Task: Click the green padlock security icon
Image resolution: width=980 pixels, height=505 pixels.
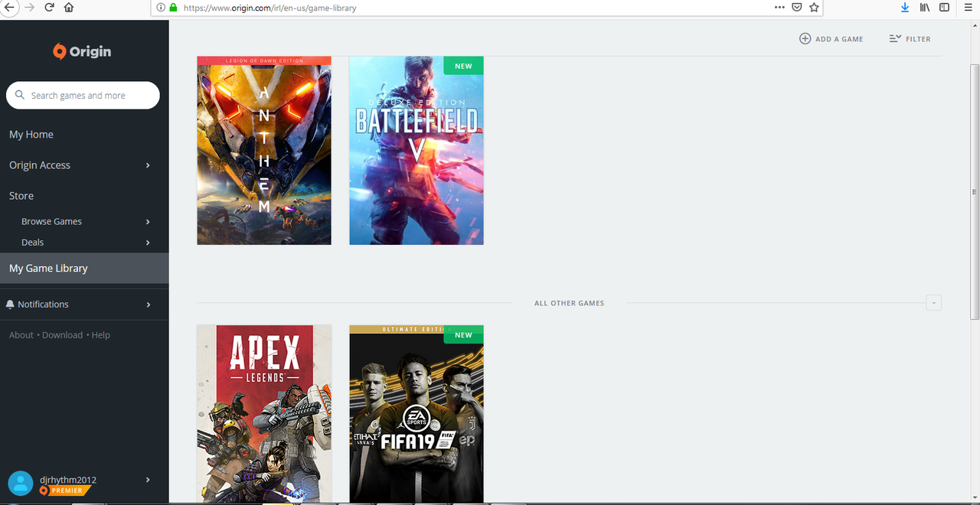Action: click(173, 8)
